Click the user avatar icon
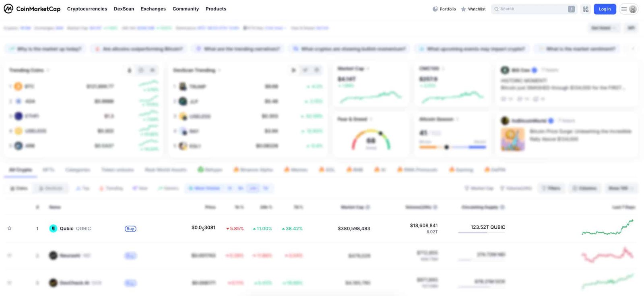This screenshot has height=296, width=644. pyautogui.click(x=633, y=9)
